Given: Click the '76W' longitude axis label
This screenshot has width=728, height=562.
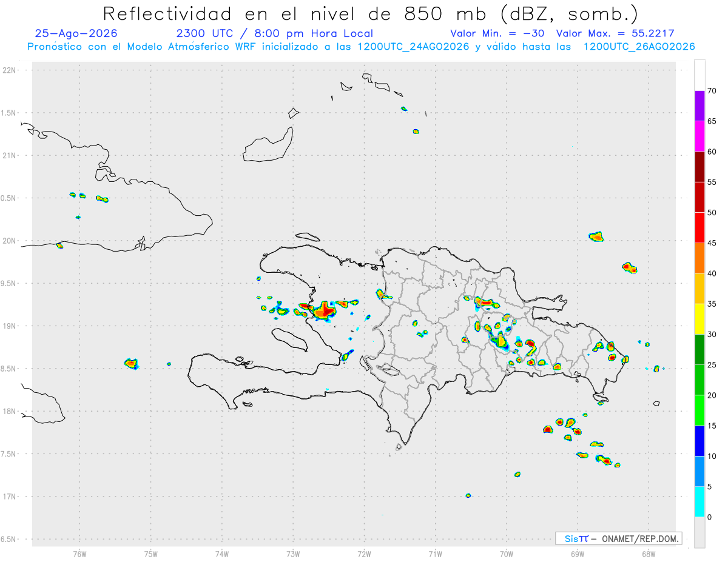Looking at the screenshot, I should [x=79, y=554].
